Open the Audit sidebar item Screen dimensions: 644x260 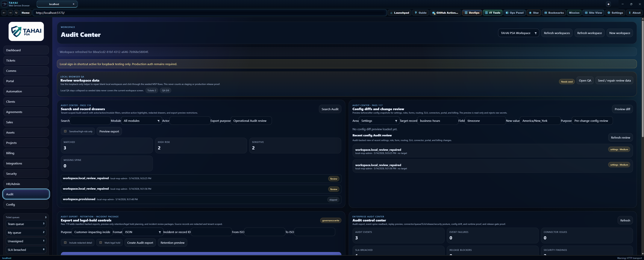point(26,194)
